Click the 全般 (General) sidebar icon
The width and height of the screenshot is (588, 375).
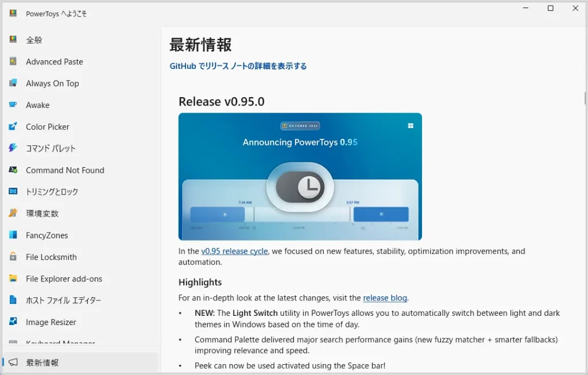click(13, 40)
